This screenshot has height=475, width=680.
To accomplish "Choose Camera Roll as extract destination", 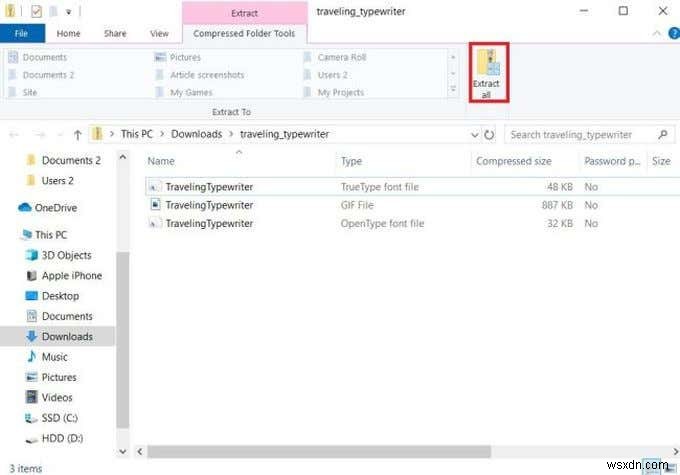I will coord(335,57).
